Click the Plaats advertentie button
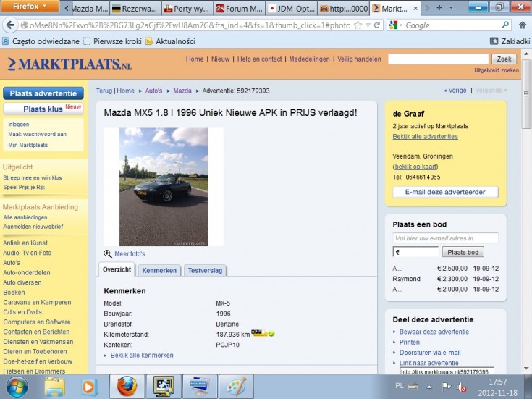Screen dimensions: 532x399 43,93
